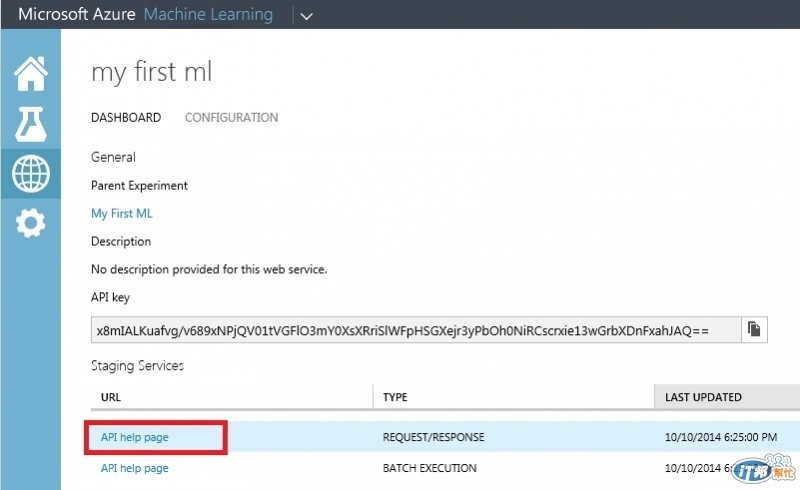Image resolution: width=800 pixels, height=490 pixels.
Task: Sort by the LAST UPDATED column header
Action: coord(703,397)
